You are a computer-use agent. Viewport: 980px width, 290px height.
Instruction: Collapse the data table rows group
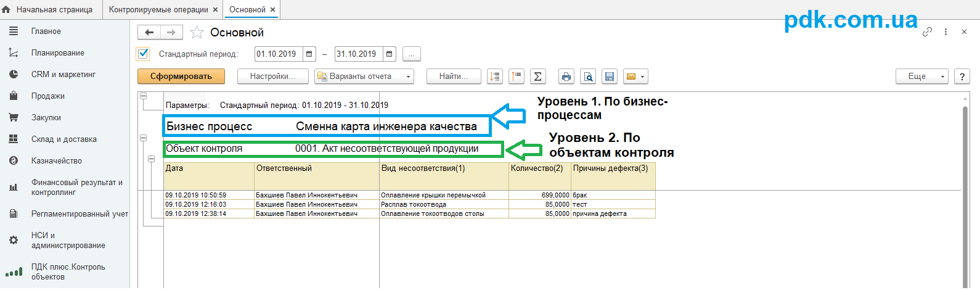[x=152, y=159]
